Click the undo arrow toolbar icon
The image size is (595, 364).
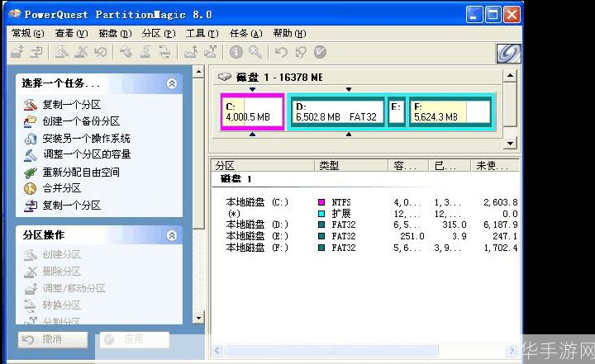point(281,52)
